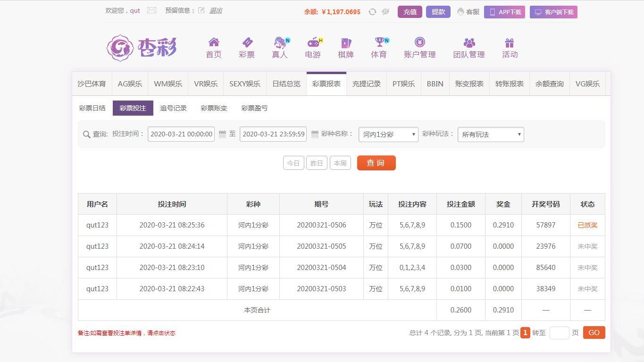Expand the 彩种名称 dropdown
Screen dimensions: 644x362
point(388,135)
